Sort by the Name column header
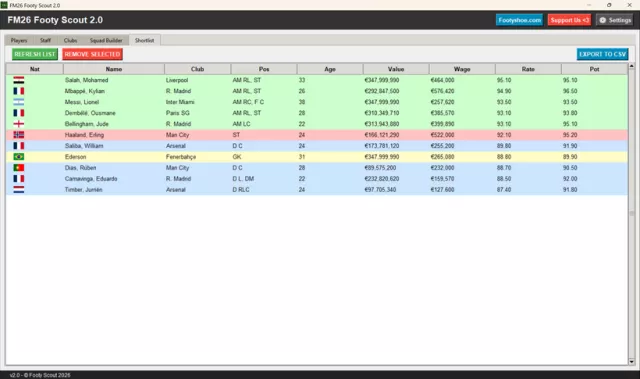Image resolution: width=640 pixels, height=379 pixels. [114, 69]
